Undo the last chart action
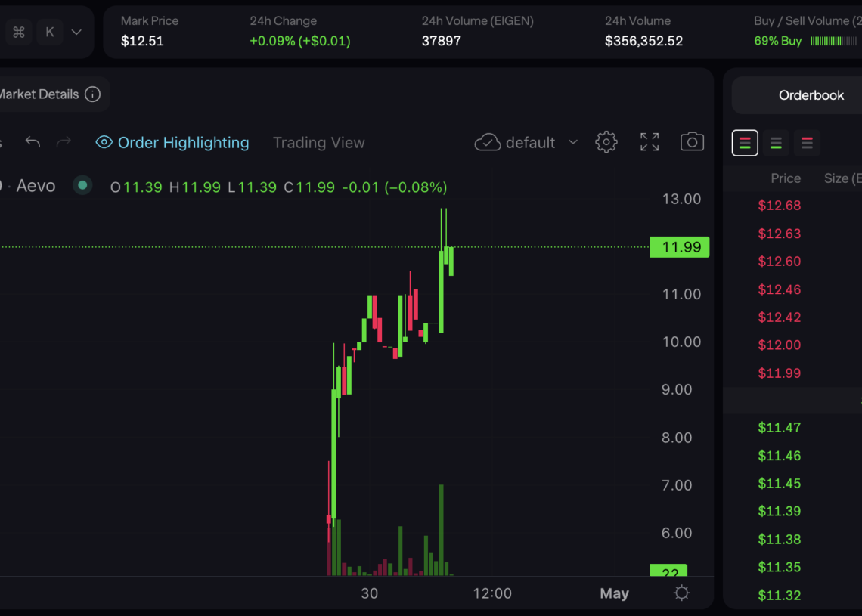 pos(32,141)
